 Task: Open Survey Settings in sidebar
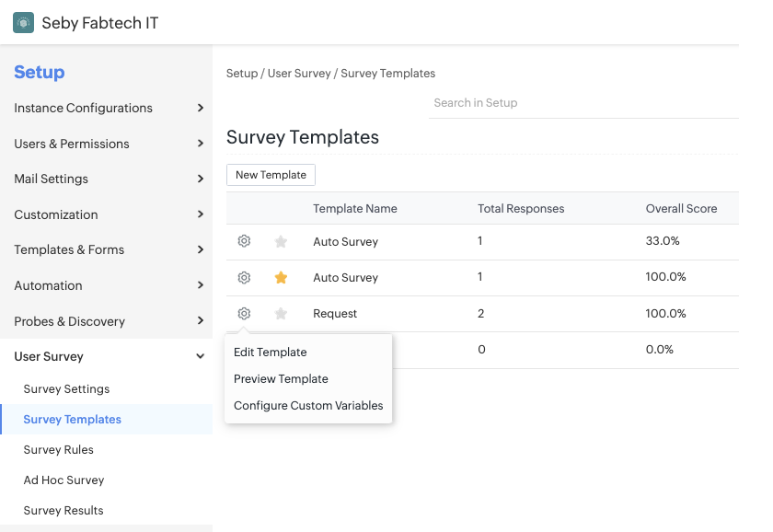pyautogui.click(x=66, y=388)
